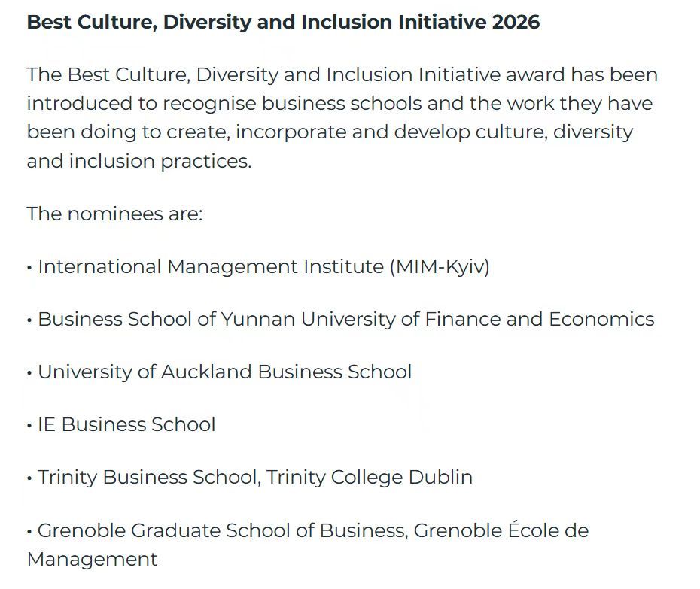Click International Management Institute nominee entry
Screen dimensions: 700x589
211,267
